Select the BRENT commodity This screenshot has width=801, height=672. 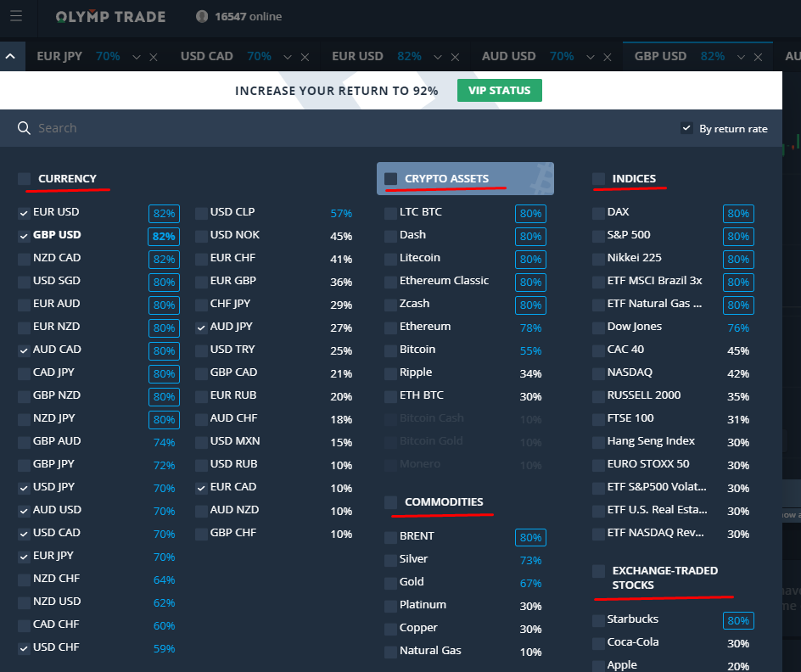(x=417, y=536)
